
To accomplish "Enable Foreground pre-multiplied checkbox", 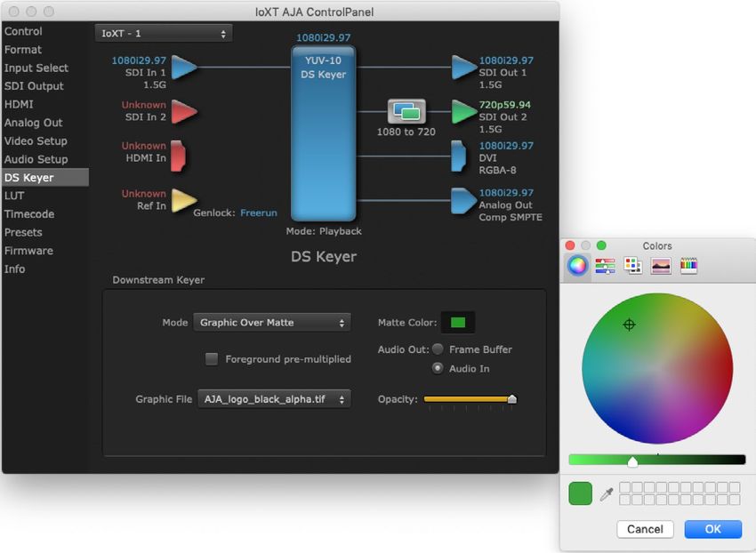I will [x=211, y=358].
